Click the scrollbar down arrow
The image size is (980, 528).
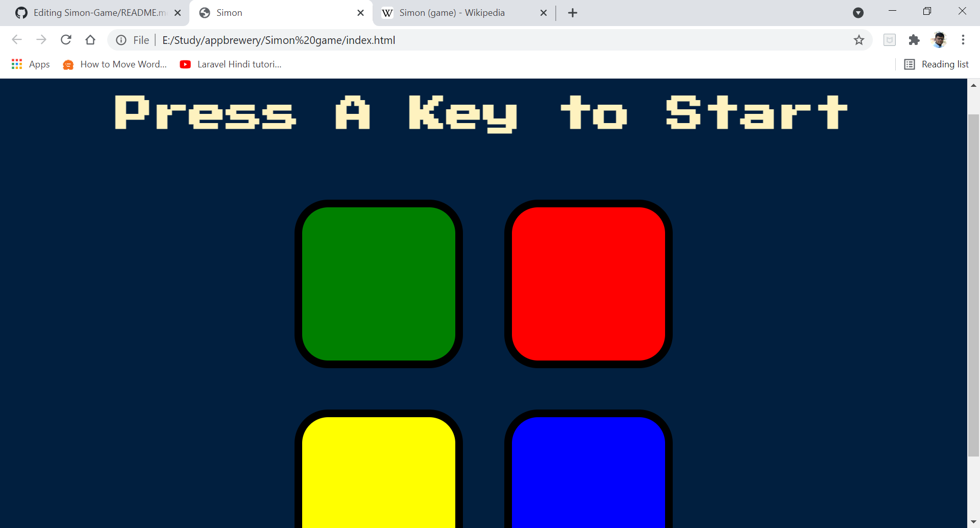(974, 522)
